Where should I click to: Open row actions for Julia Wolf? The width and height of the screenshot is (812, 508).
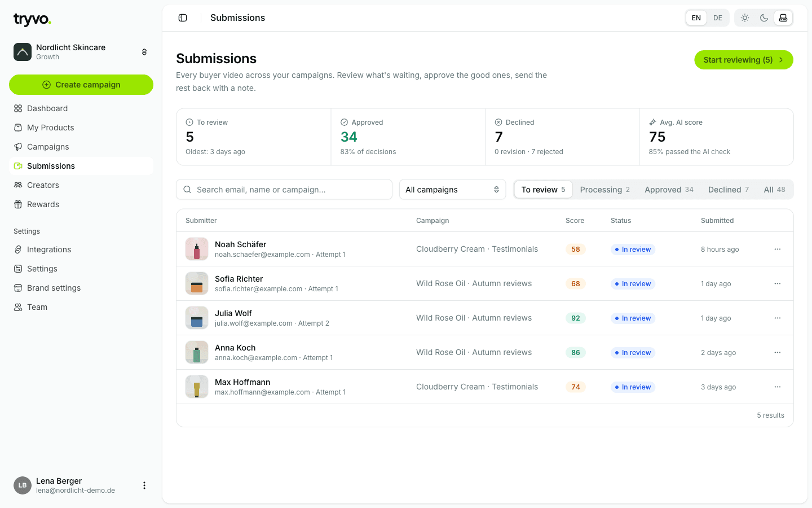pos(778,318)
